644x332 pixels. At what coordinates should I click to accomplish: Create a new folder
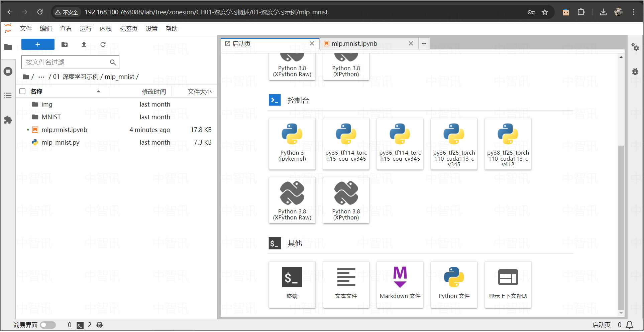[x=65, y=44]
